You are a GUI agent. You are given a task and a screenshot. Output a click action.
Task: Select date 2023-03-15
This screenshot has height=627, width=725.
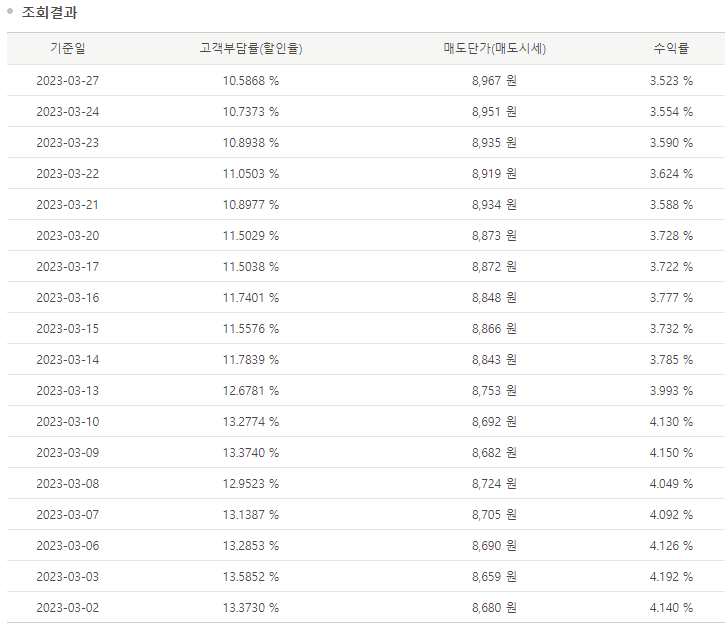[68, 328]
